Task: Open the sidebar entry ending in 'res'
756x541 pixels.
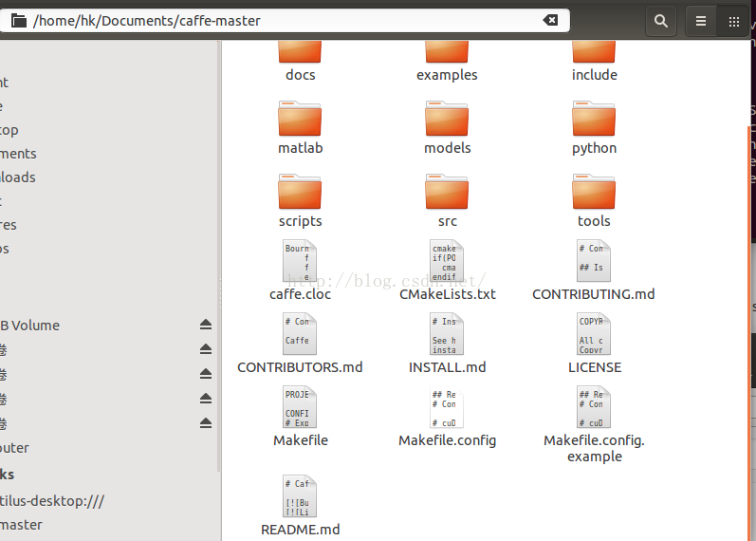Action: 9,225
